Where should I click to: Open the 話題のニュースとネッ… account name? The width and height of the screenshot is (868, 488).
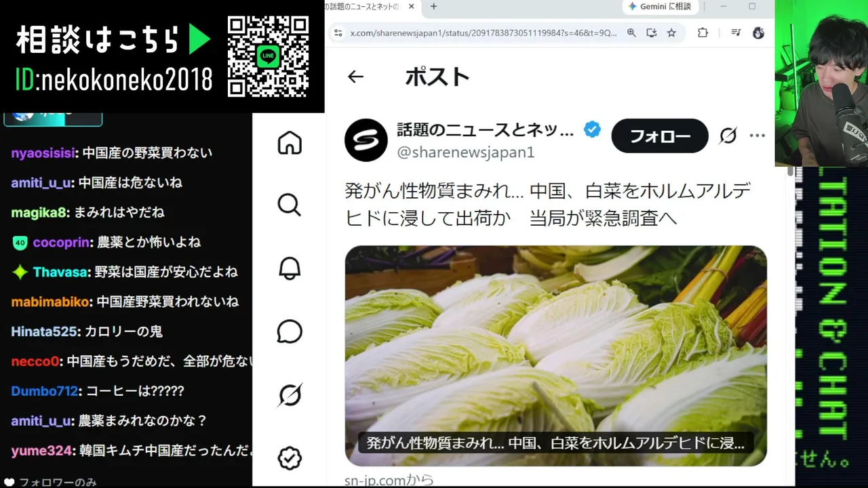pyautogui.click(x=486, y=130)
